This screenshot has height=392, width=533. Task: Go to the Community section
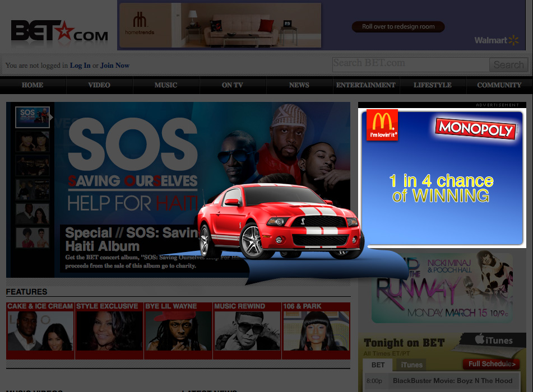pos(499,85)
